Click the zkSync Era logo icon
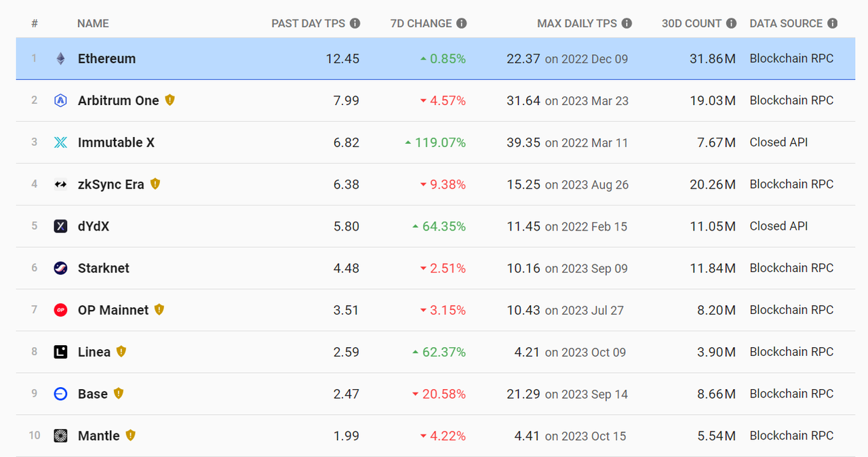The image size is (868, 457). pyautogui.click(x=60, y=184)
